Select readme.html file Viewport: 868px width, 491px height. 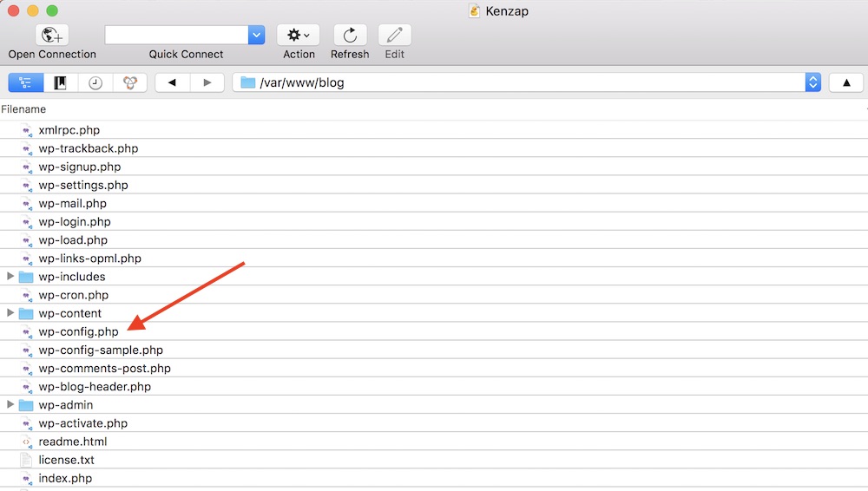(x=73, y=442)
